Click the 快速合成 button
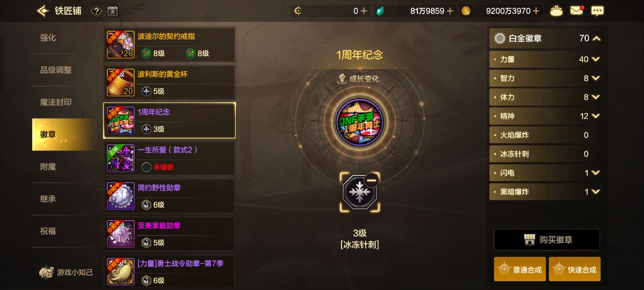644x290 pixels. pyautogui.click(x=575, y=269)
